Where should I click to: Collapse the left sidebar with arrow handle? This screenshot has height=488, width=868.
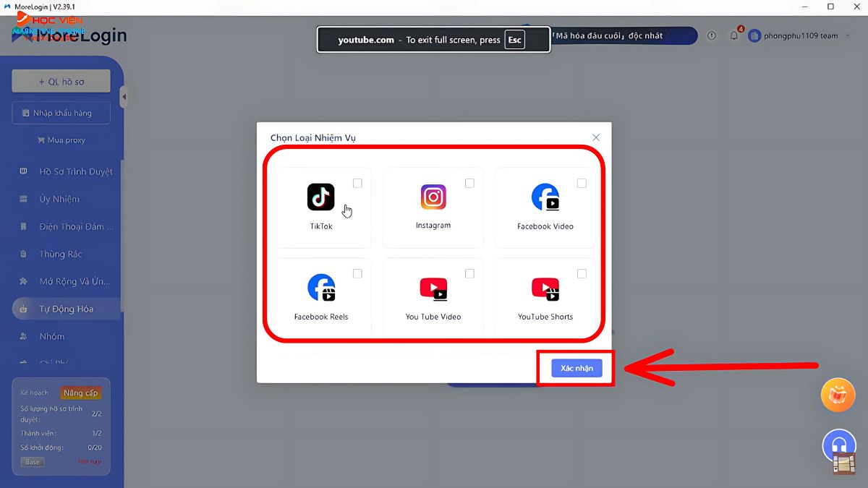click(124, 97)
